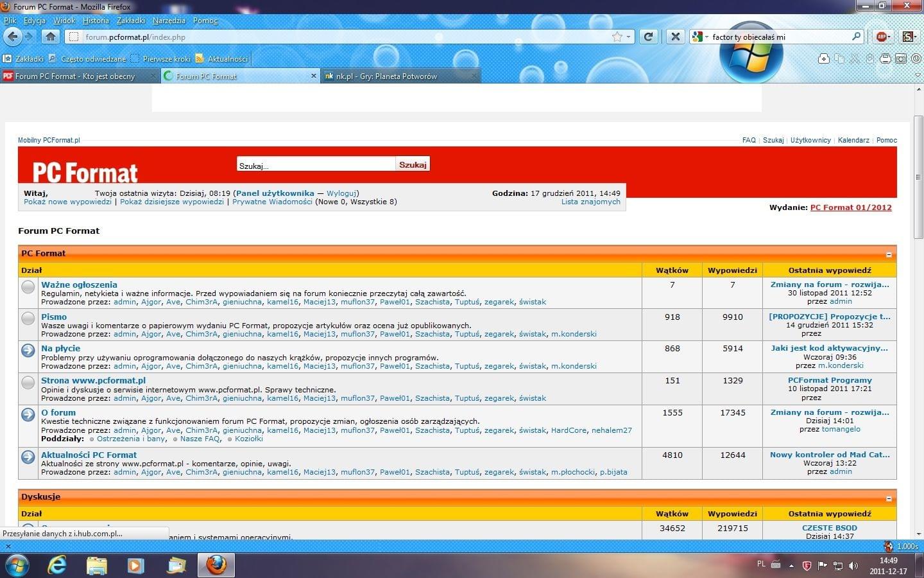Click the grey status icon beside Pismo
The image size is (924, 578).
[28, 319]
